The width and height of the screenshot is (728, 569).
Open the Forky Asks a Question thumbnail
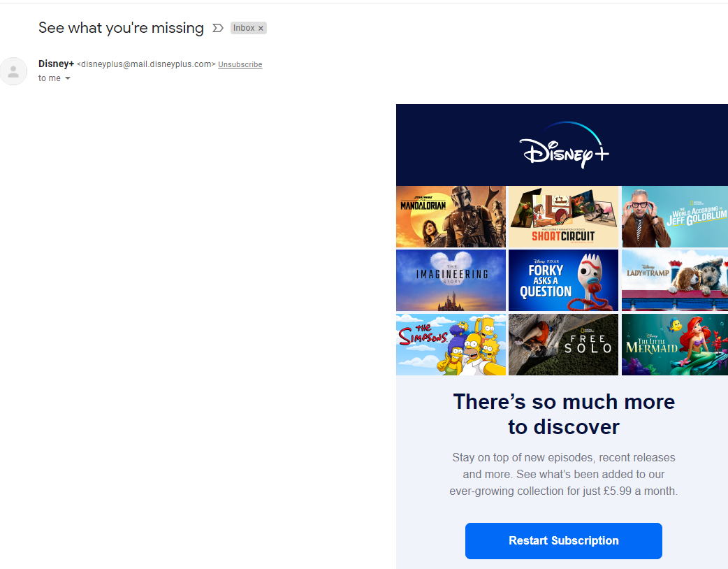[x=563, y=280]
